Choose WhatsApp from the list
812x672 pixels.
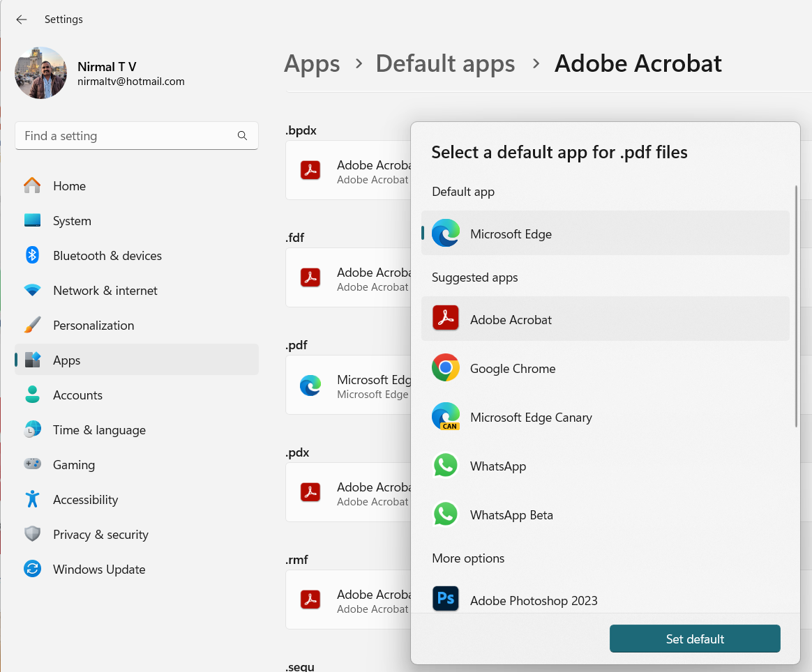point(606,466)
